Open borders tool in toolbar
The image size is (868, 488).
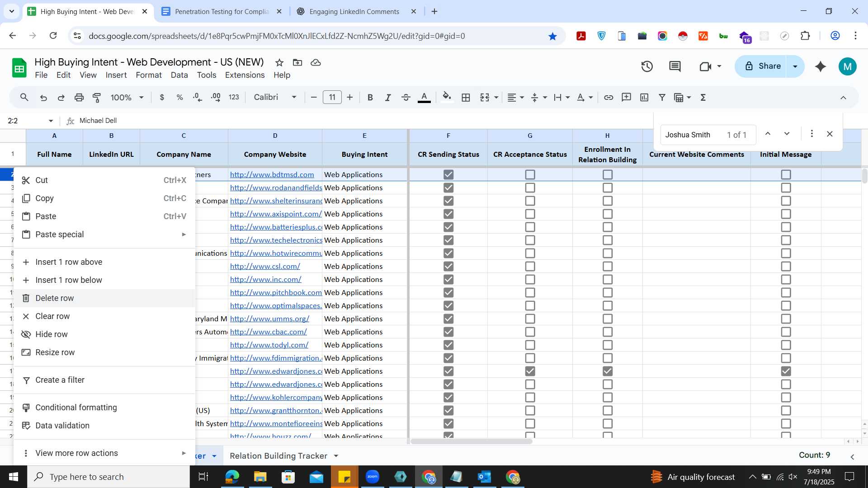click(466, 98)
